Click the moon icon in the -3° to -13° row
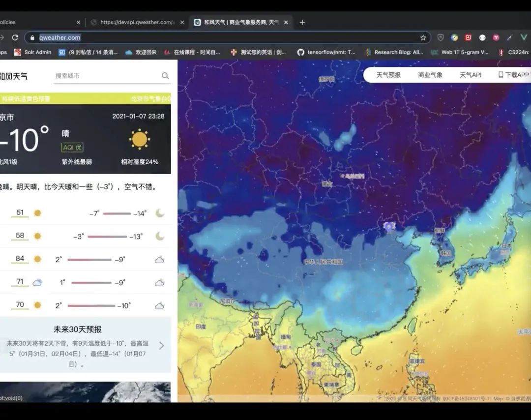The height and width of the screenshot is (420, 531). [160, 236]
